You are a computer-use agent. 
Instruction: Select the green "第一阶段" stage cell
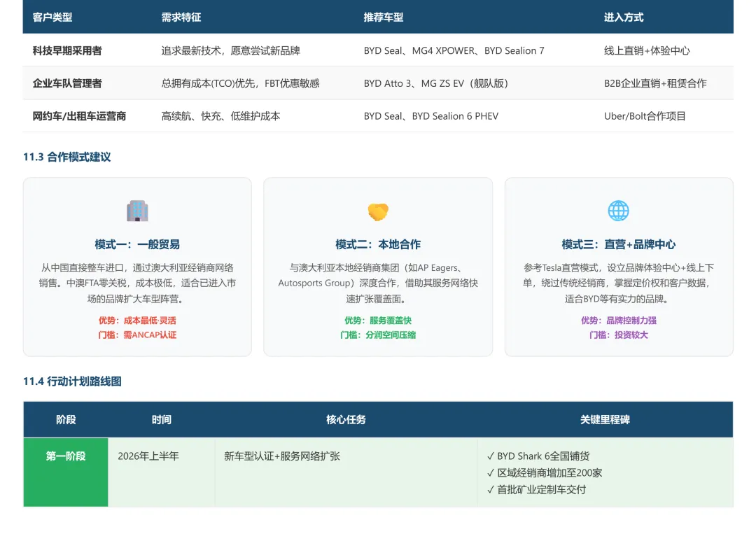65,456
